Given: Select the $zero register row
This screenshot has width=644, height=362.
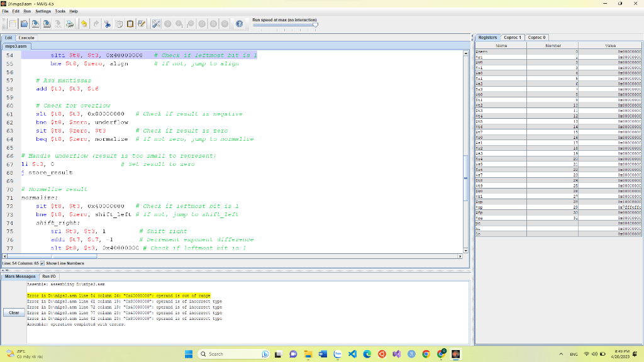Looking at the screenshot, I should (558, 52).
